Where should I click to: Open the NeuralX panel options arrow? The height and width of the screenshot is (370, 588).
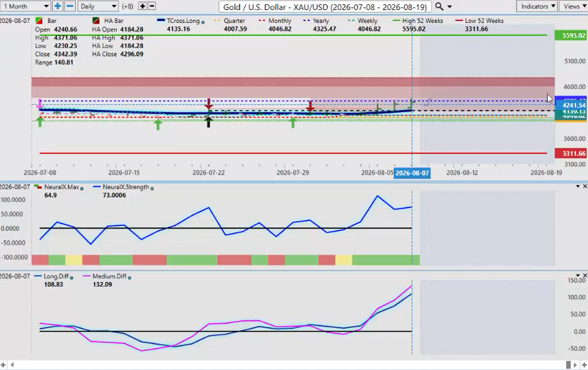[578, 186]
